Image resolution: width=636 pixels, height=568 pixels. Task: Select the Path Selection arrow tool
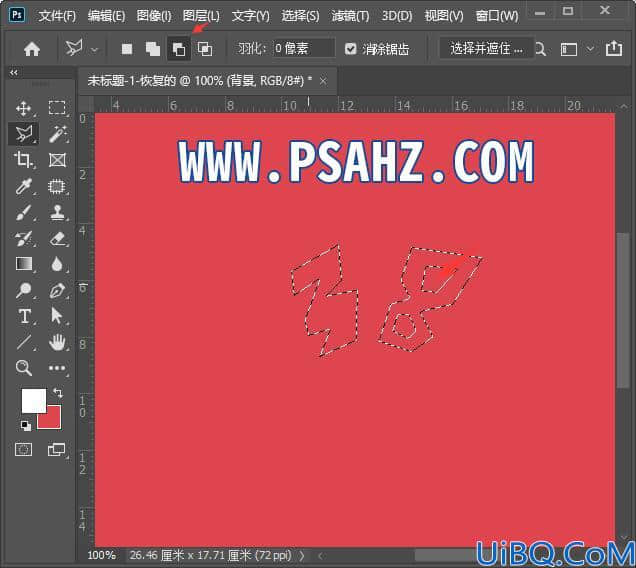pos(56,316)
